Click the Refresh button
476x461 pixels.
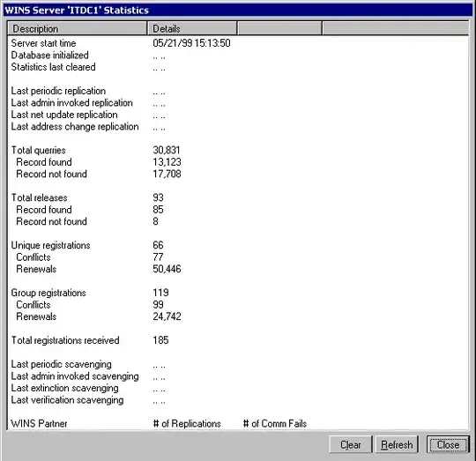397,444
